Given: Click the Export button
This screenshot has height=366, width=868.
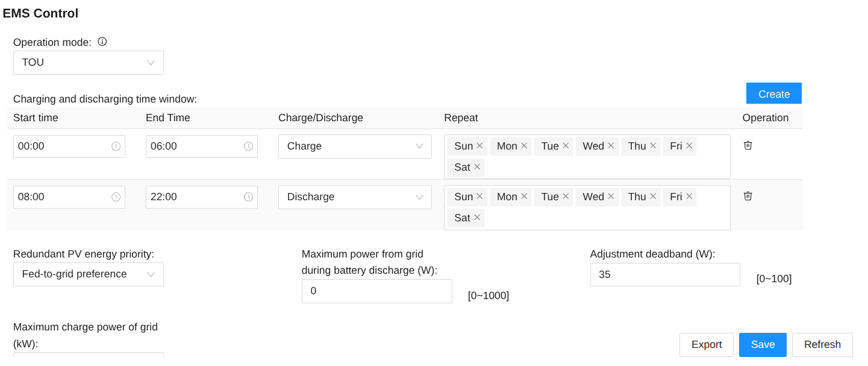Looking at the screenshot, I should (706, 344).
